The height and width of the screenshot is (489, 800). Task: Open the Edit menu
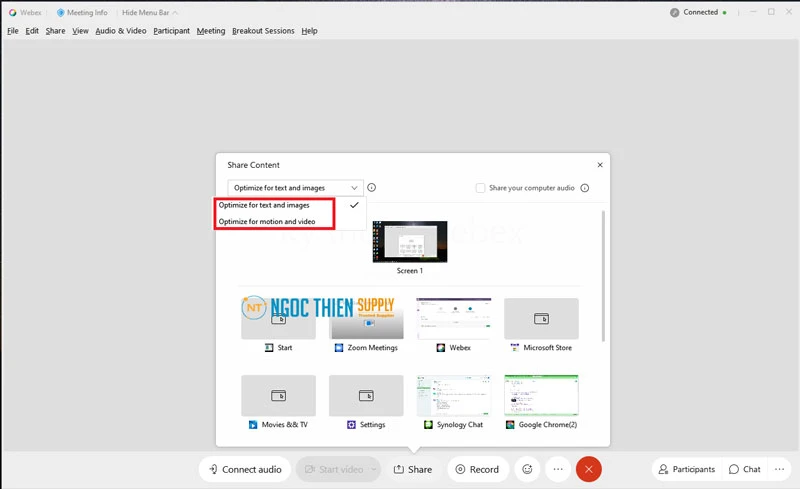point(32,31)
